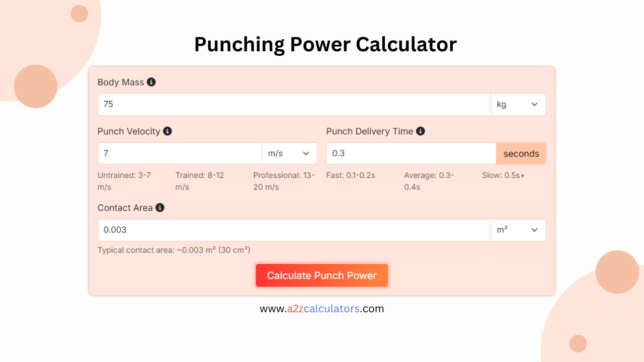644x362 pixels.
Task: Click the seconds unit label
Action: click(x=521, y=153)
